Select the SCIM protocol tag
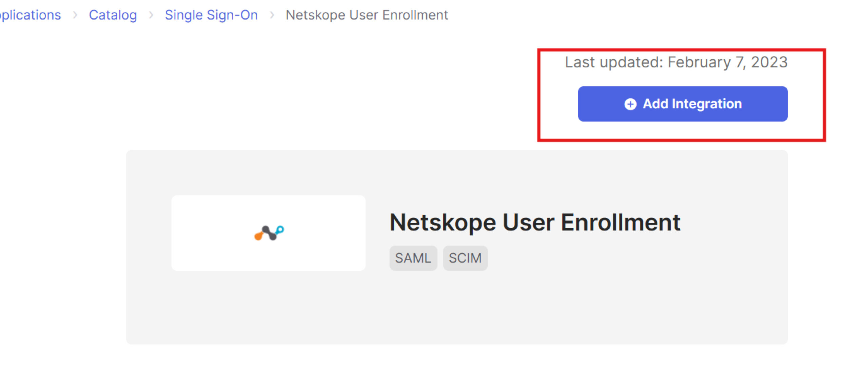 click(465, 258)
